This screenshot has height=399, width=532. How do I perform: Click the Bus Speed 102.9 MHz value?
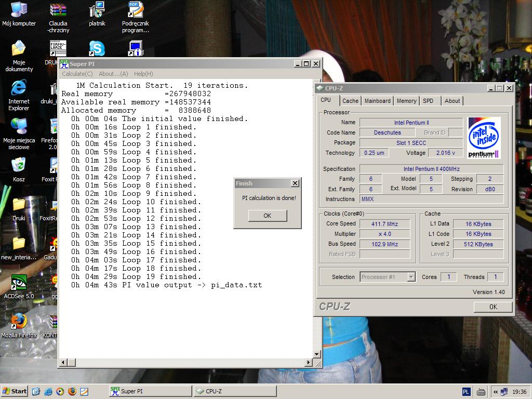[x=385, y=244]
